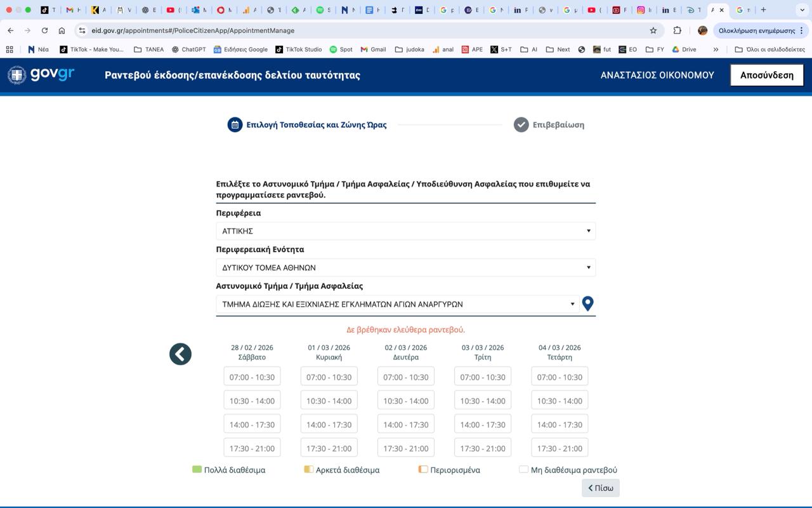
Task: Open the Αστυνομικό Τμήμα dropdown
Action: click(396, 304)
